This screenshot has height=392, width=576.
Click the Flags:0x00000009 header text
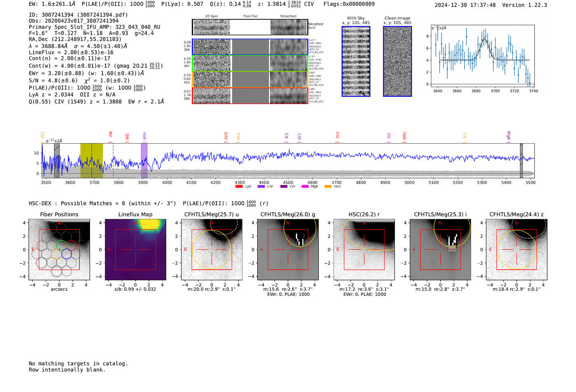(x=349, y=4)
